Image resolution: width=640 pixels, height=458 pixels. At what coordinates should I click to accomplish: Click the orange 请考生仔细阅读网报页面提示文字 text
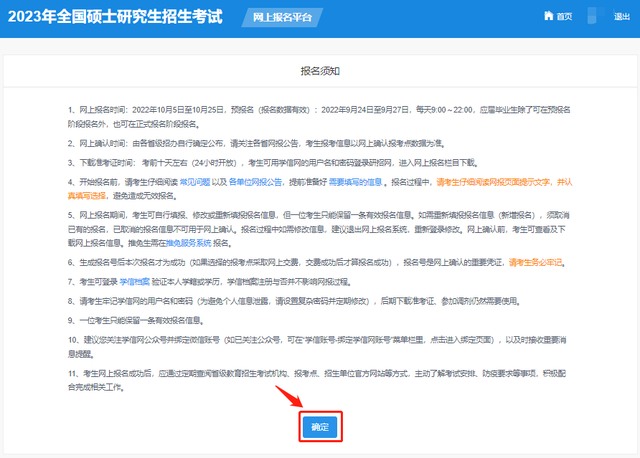coord(493,182)
